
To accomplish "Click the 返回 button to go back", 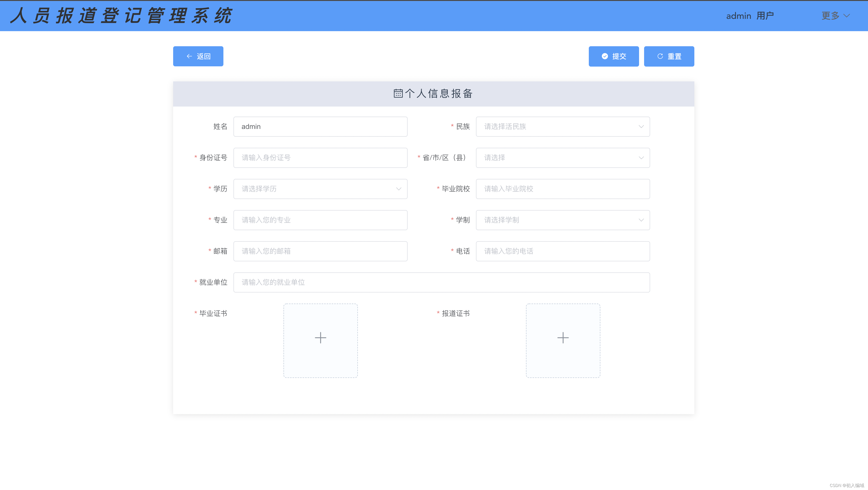I will click(x=198, y=56).
